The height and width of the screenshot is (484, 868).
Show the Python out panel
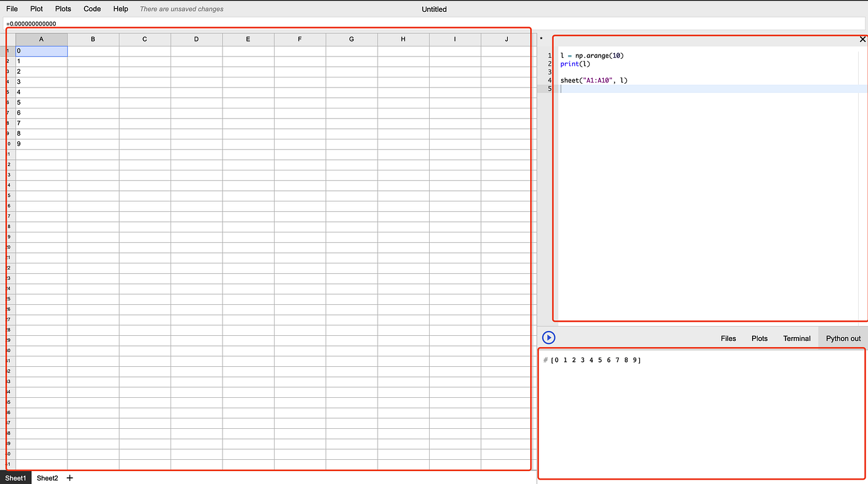(x=843, y=338)
